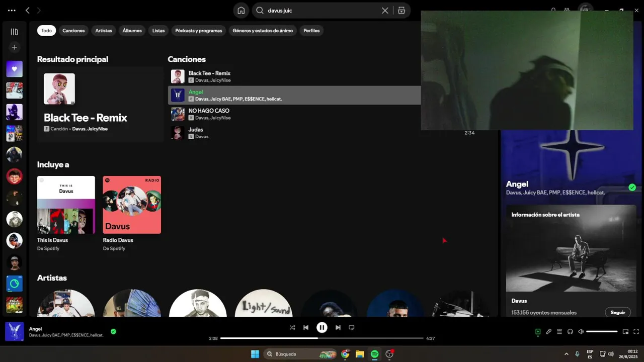Open Black Tee - Remix top result card
Viewport: 644px width, 362px height.
click(100, 104)
